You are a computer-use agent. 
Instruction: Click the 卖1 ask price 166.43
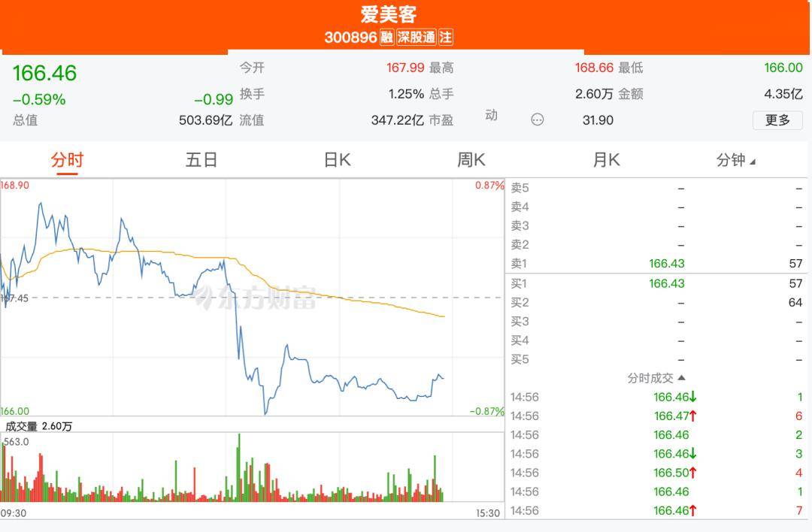click(x=666, y=264)
